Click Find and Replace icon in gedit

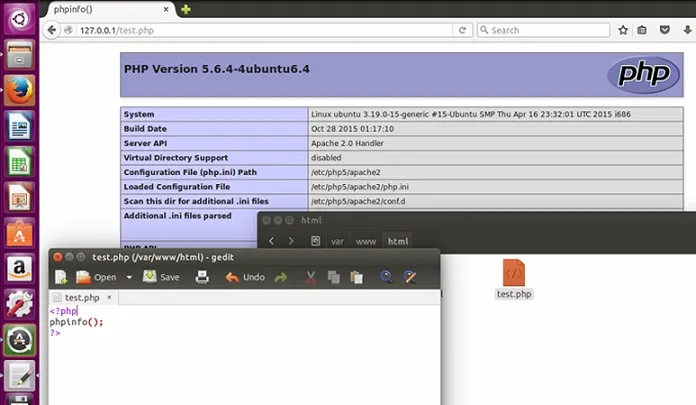pos(409,277)
